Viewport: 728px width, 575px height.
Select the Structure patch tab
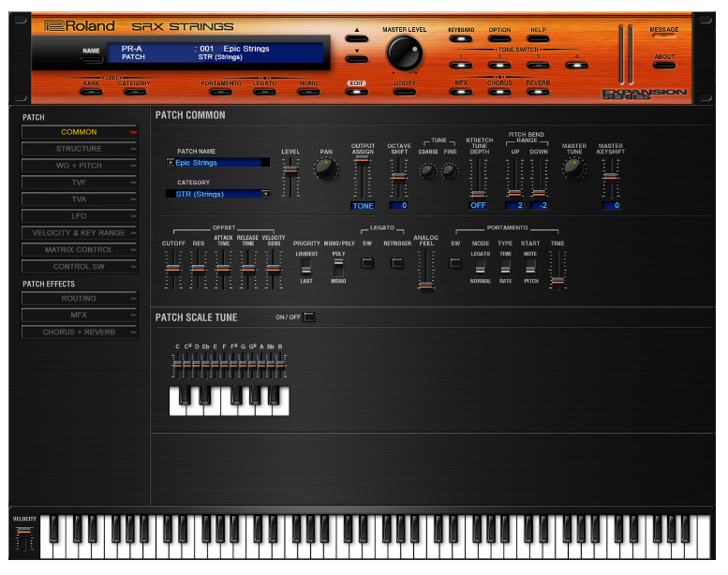pyautogui.click(x=80, y=149)
